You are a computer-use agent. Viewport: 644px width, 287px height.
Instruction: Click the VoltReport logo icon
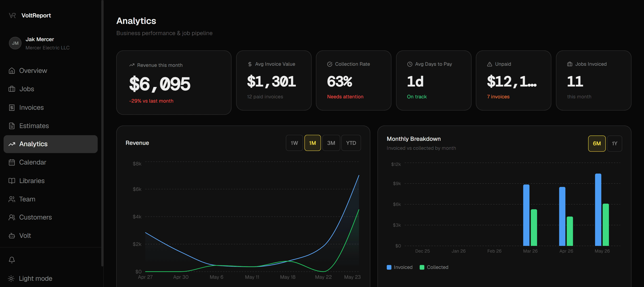[12, 15]
